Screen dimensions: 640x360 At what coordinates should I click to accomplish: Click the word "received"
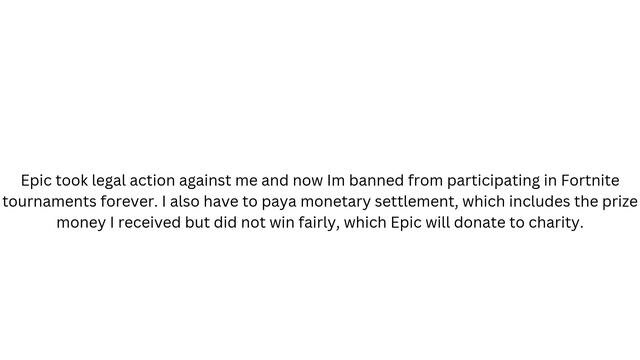coord(149,223)
